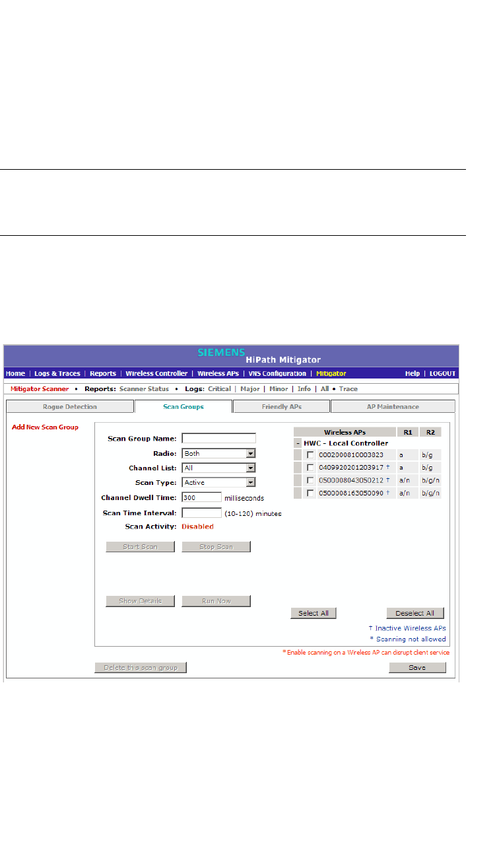Click the Mitigator Scanner link
This screenshot has width=497, height=868.
click(40, 389)
